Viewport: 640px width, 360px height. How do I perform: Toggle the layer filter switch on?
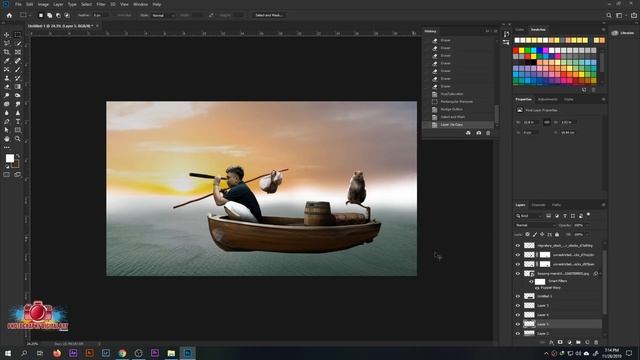tap(588, 214)
